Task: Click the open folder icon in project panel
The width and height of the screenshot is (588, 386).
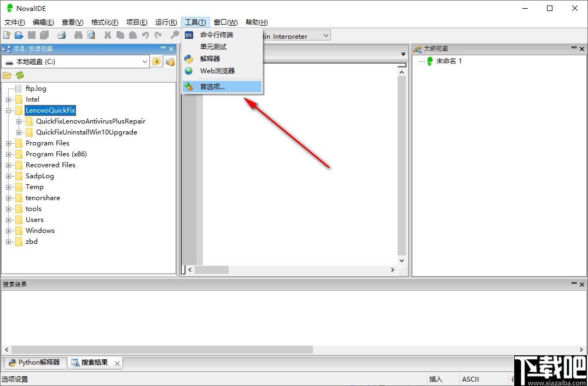Action: tap(7, 75)
